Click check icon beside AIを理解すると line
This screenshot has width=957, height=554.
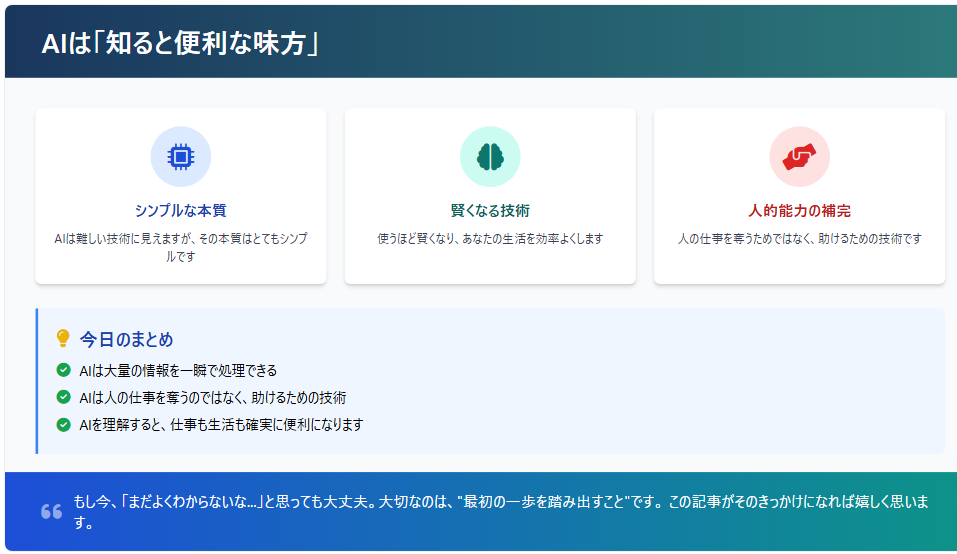(64, 424)
